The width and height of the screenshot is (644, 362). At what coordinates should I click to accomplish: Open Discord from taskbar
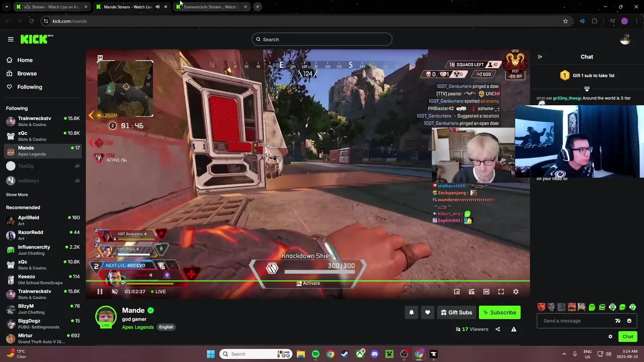tap(374, 354)
